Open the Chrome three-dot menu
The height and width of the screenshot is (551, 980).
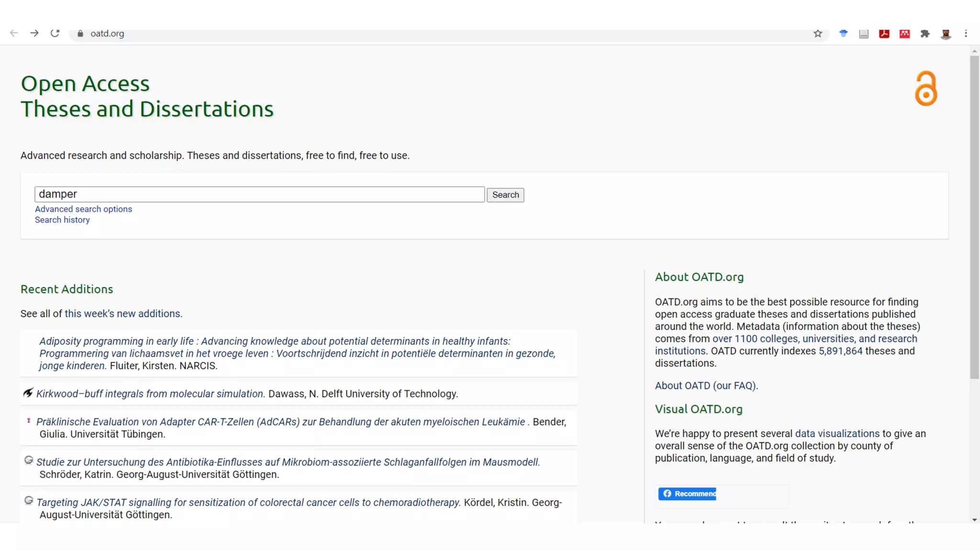[x=966, y=33]
